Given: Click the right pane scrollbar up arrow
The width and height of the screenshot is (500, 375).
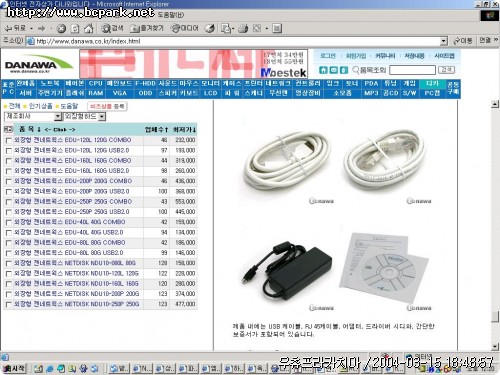Looking at the screenshot, I should tap(495, 104).
